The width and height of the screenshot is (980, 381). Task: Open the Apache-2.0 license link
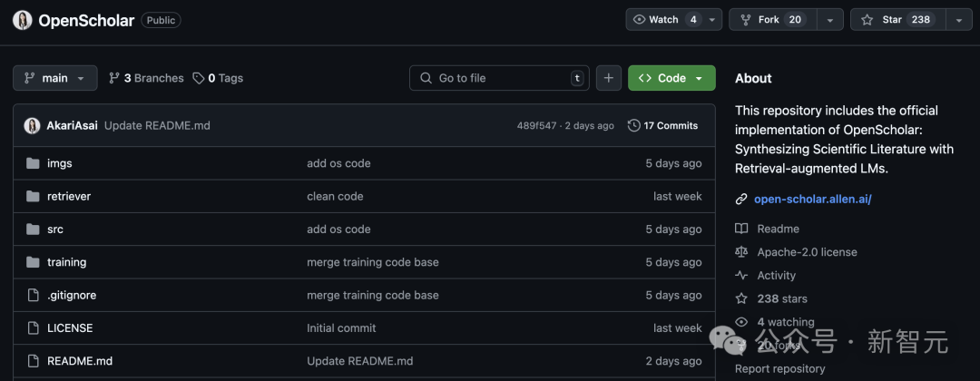[807, 252]
